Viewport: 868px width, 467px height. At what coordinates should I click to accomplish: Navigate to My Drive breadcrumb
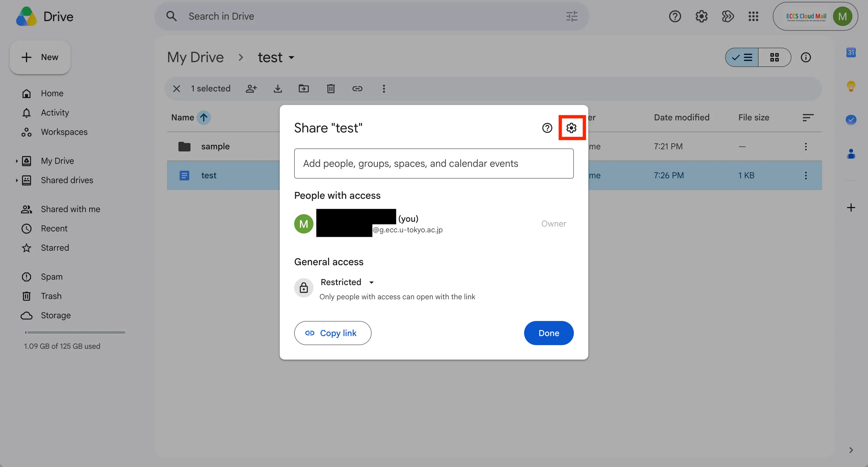pos(195,57)
